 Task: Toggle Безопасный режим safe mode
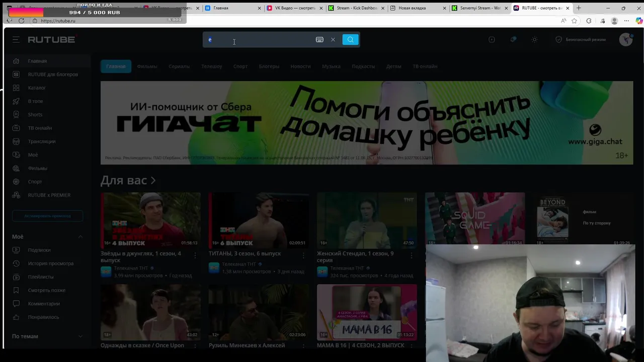coord(581,40)
